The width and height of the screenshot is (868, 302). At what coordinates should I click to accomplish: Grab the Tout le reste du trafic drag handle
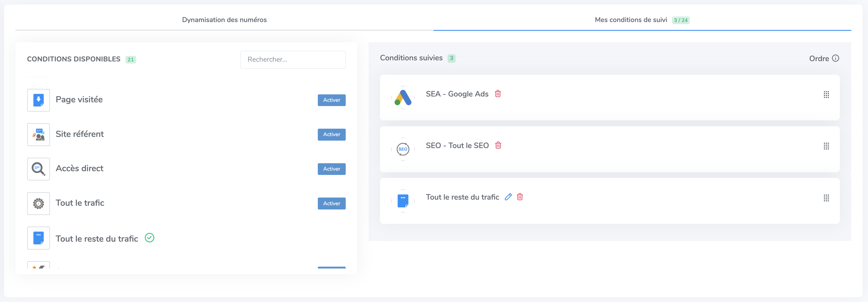click(826, 198)
